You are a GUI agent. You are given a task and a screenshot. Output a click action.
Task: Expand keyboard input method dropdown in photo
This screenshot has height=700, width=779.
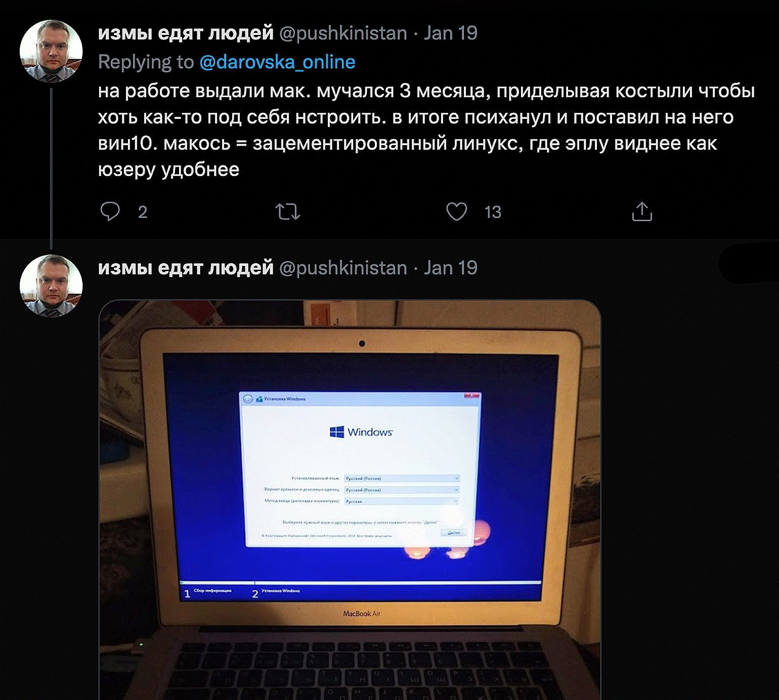402,501
